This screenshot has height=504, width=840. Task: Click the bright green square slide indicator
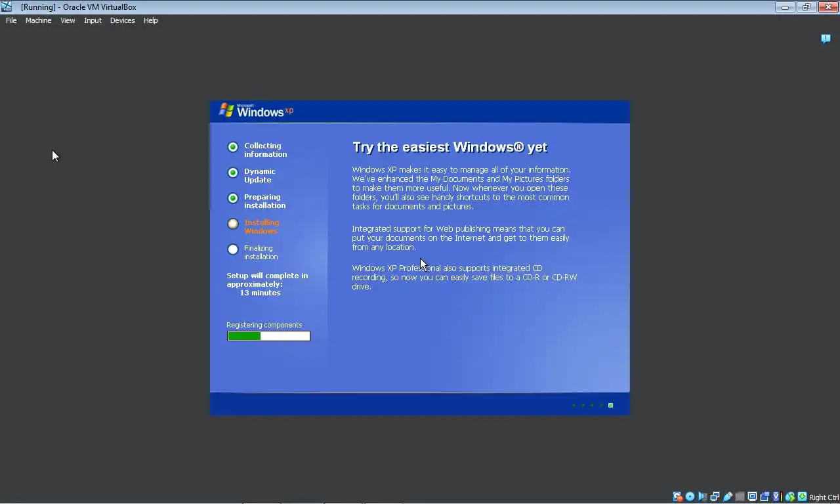(x=610, y=405)
